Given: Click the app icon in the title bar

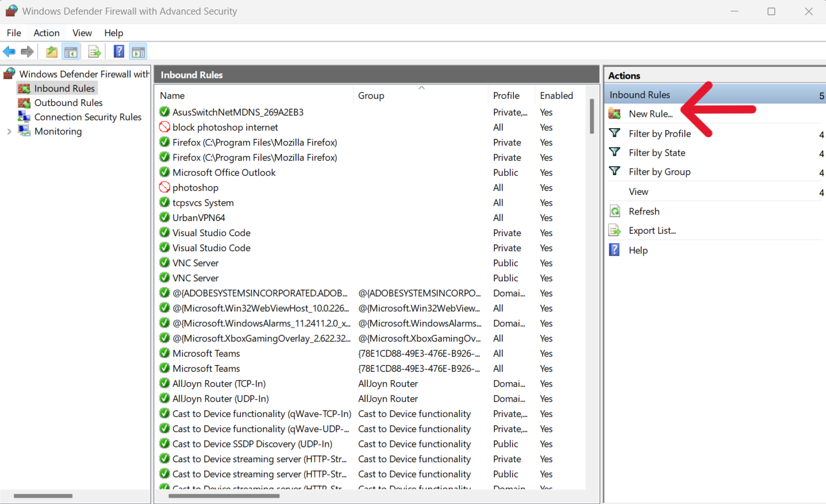Looking at the screenshot, I should pyautogui.click(x=11, y=11).
